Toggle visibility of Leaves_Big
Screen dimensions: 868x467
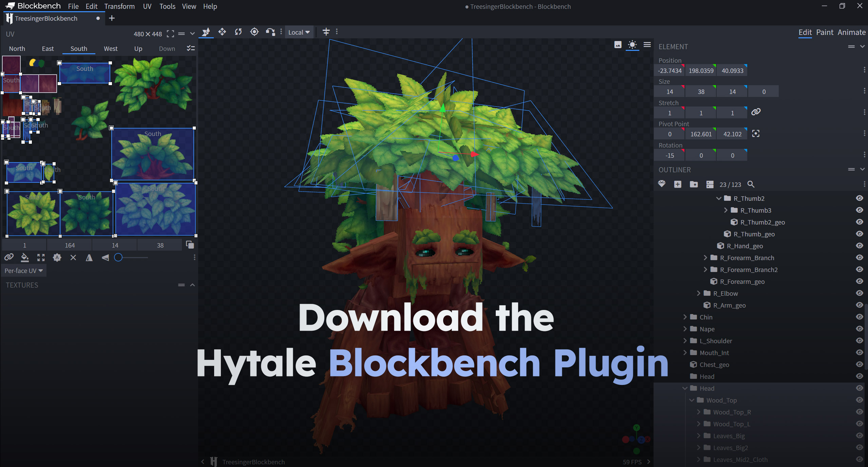[859, 436]
